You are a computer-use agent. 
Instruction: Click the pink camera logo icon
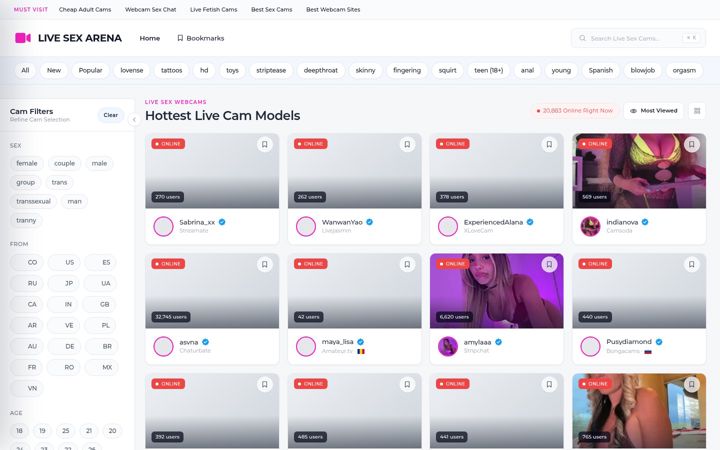pyautogui.click(x=22, y=38)
